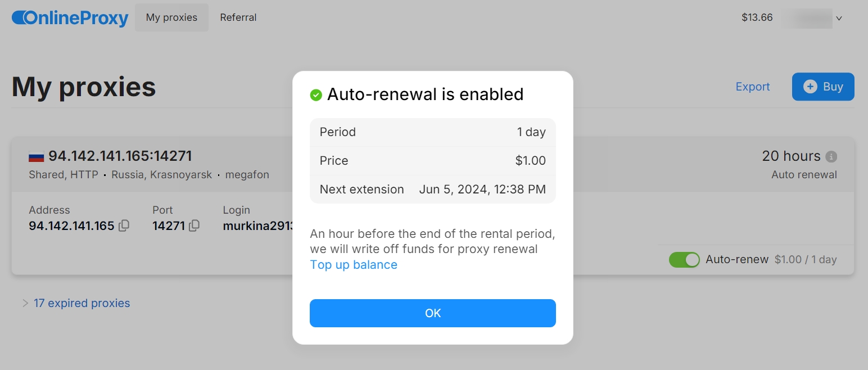
Task: Click the Buy button
Action: (x=823, y=87)
